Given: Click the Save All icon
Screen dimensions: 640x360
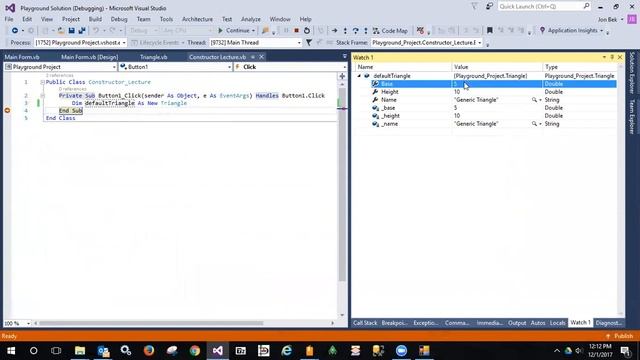Looking at the screenshot, I should point(82,31).
